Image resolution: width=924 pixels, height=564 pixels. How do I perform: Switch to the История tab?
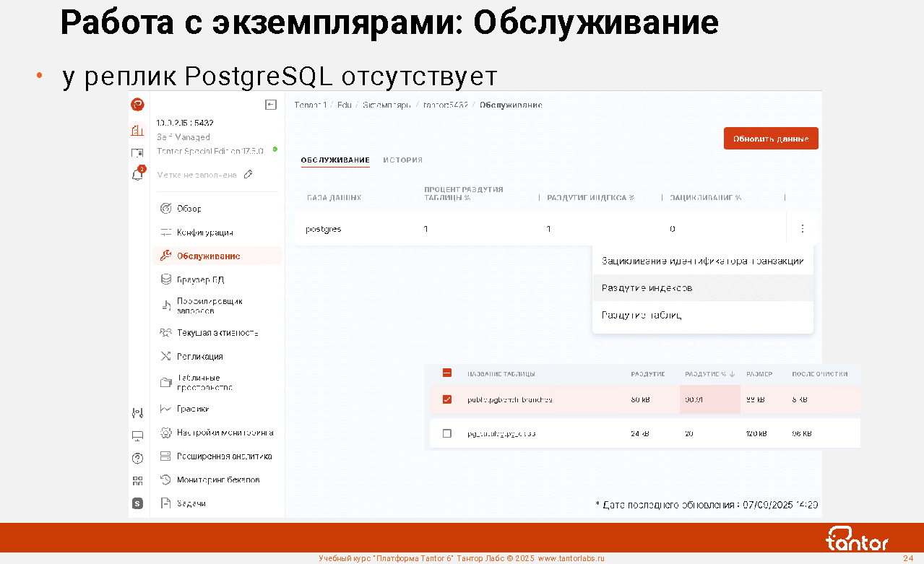pos(402,160)
